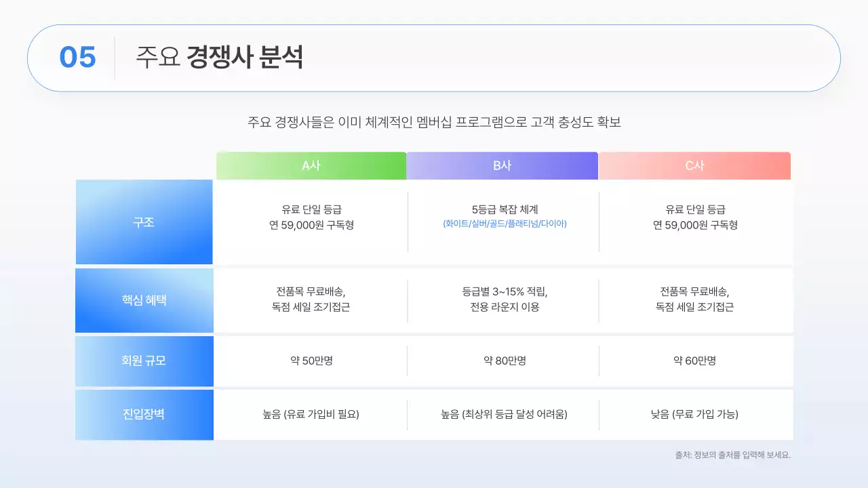This screenshot has height=488, width=868.
Task: Click the 구조 row label
Action: [144, 222]
